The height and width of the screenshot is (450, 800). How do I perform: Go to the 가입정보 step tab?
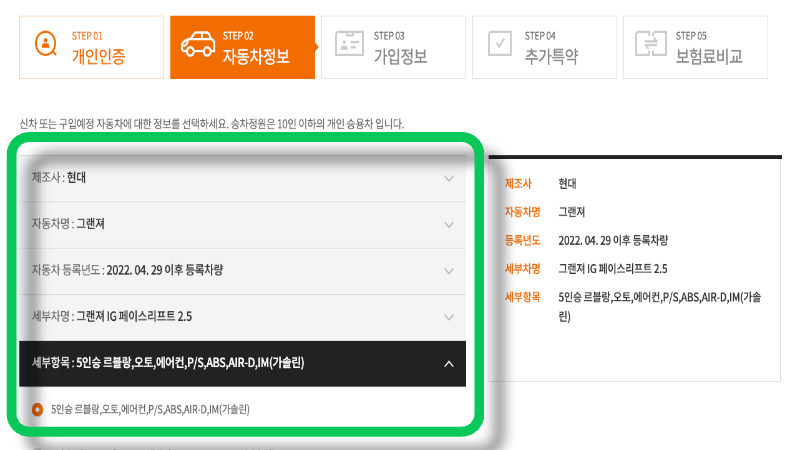coord(393,47)
